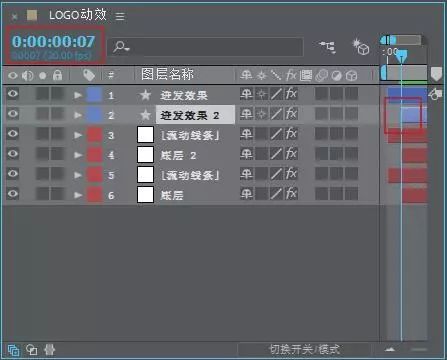Select layer 5 [流动线条]
Image resolution: width=447 pixels, height=360 pixels.
190,176
